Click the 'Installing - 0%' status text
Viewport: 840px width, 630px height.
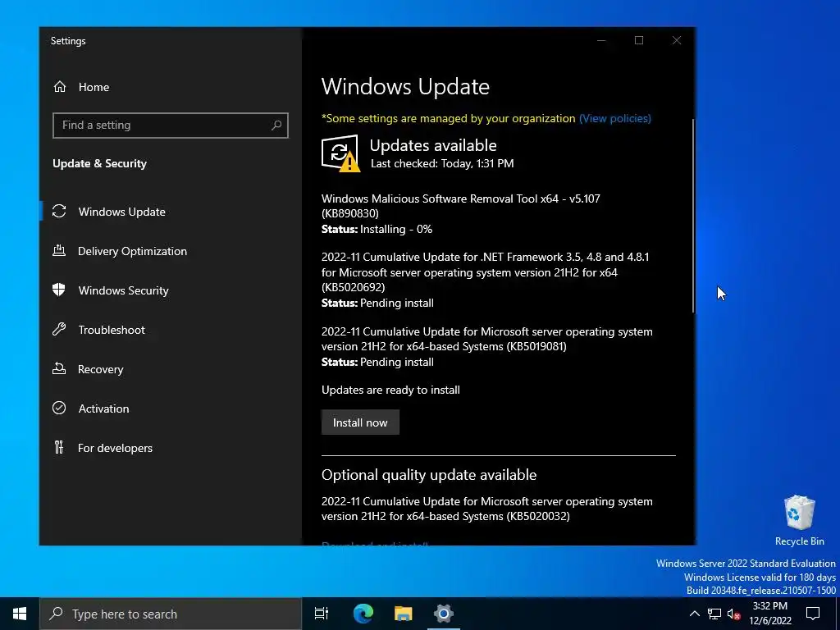pos(396,230)
